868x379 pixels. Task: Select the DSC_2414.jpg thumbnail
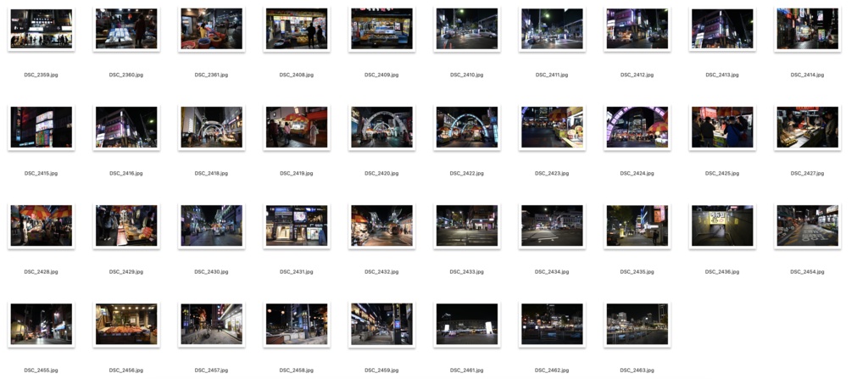(807, 29)
